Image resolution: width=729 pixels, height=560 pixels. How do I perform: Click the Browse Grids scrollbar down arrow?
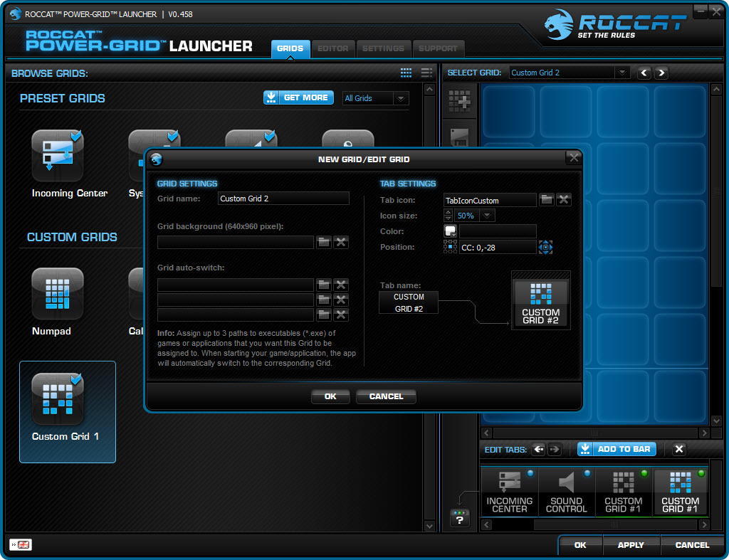click(x=429, y=526)
